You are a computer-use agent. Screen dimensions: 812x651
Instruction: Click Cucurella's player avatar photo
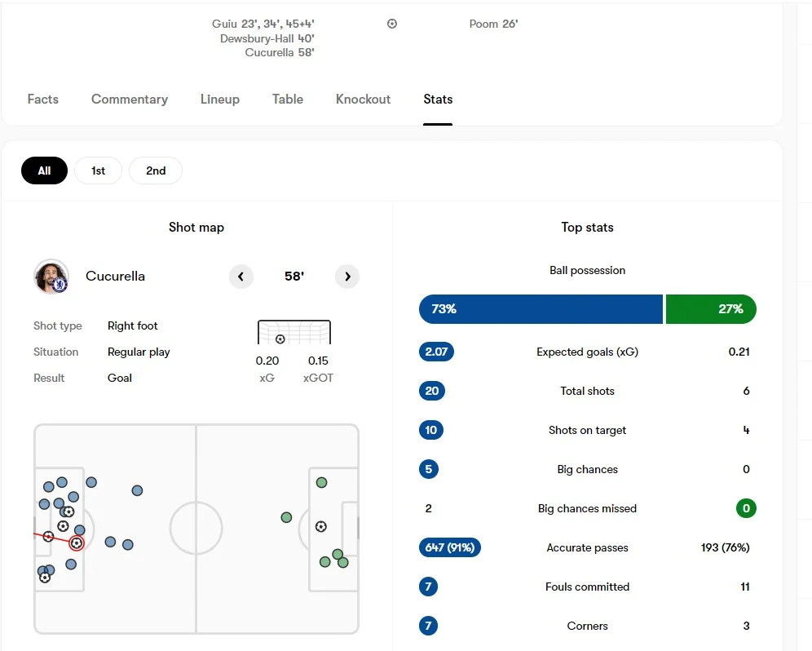coord(51,277)
